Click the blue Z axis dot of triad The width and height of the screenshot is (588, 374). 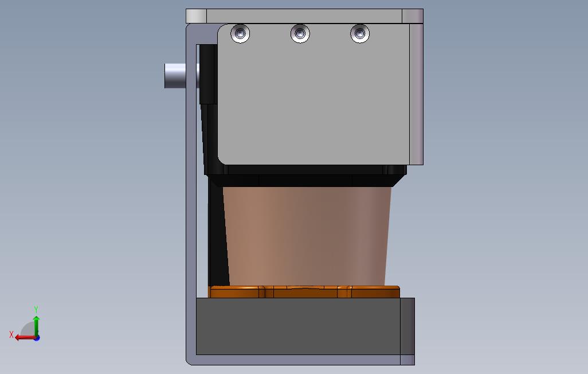coord(37,338)
